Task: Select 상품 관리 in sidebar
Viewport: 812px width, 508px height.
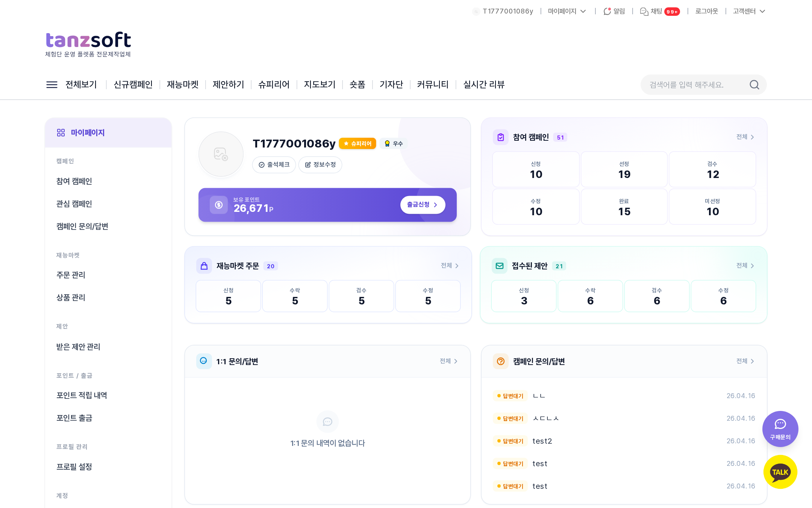Action: [x=71, y=298]
